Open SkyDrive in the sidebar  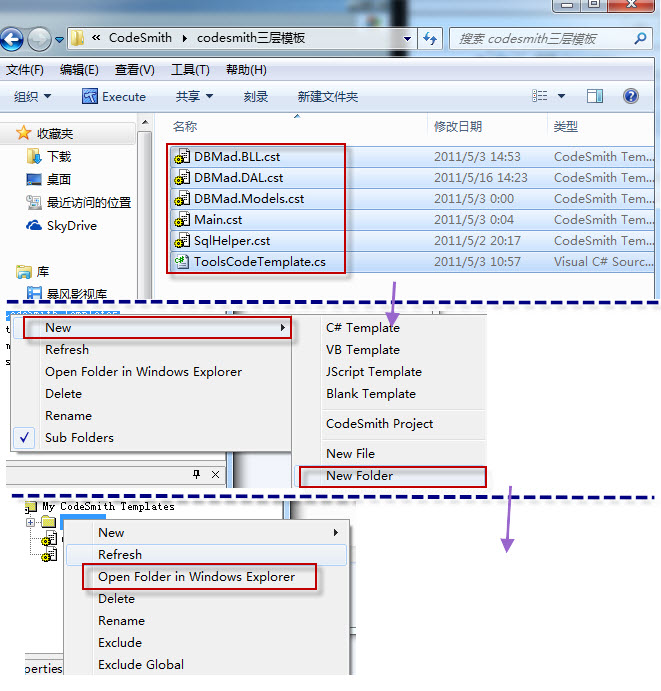(x=61, y=226)
